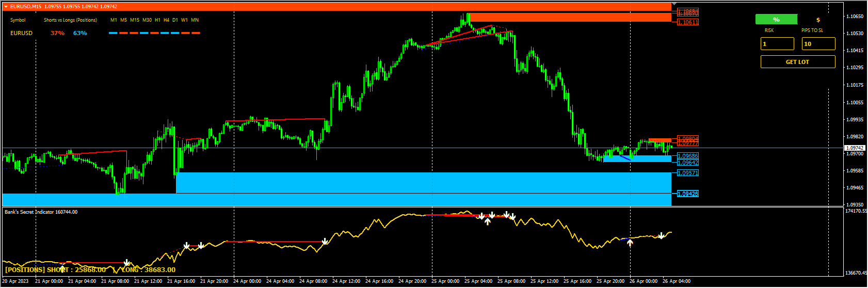Click the blue bar under M1 timeframe
The width and height of the screenshot is (868, 288).
tap(113, 33)
